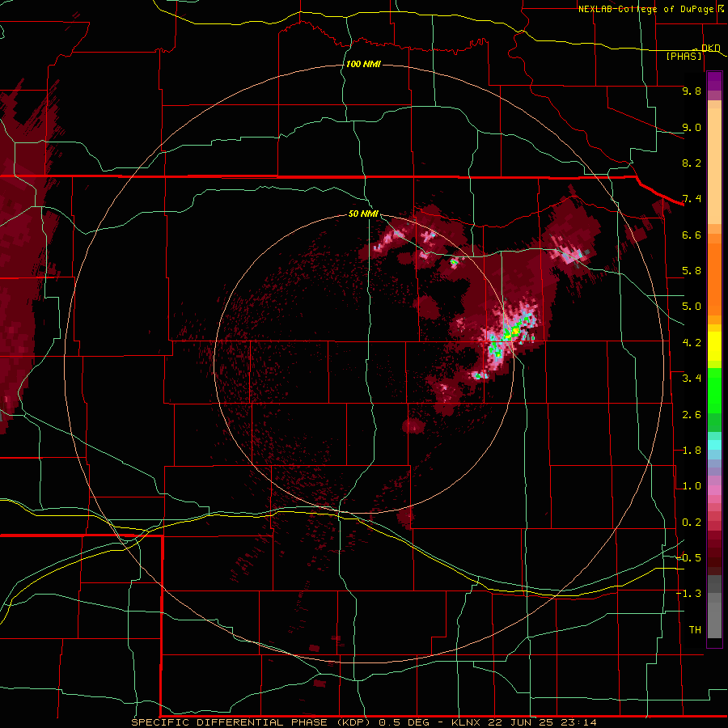This screenshot has height=728, width=728.
Task: Click the 9.0 value on the color scale
Action: tap(692, 127)
